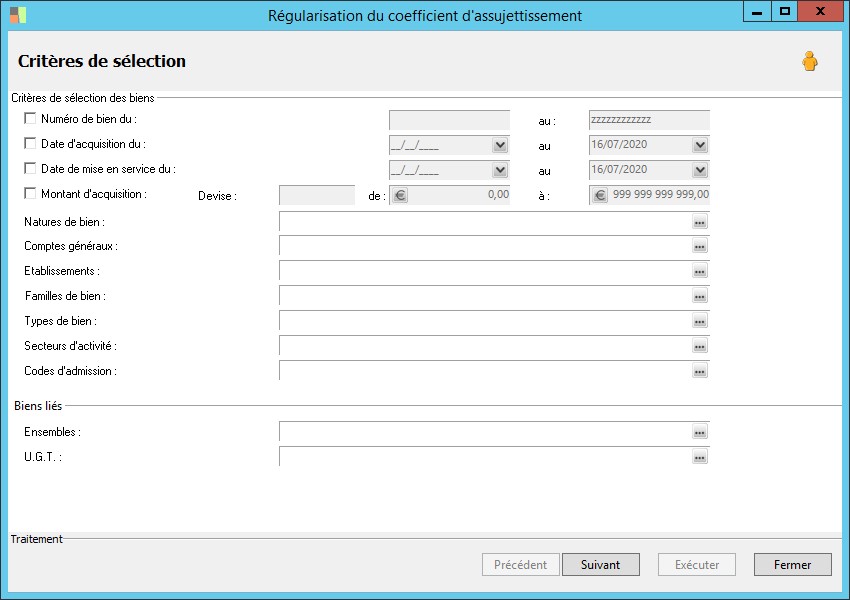This screenshot has height=600, width=850.
Task: Click the U.G.T. ellipsis browse button
Action: pos(700,457)
